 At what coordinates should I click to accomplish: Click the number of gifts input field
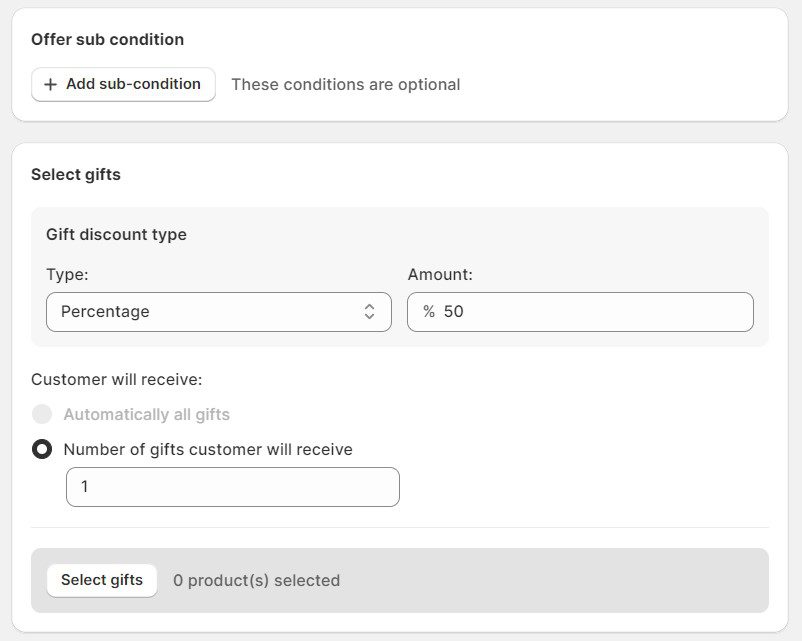[232, 487]
